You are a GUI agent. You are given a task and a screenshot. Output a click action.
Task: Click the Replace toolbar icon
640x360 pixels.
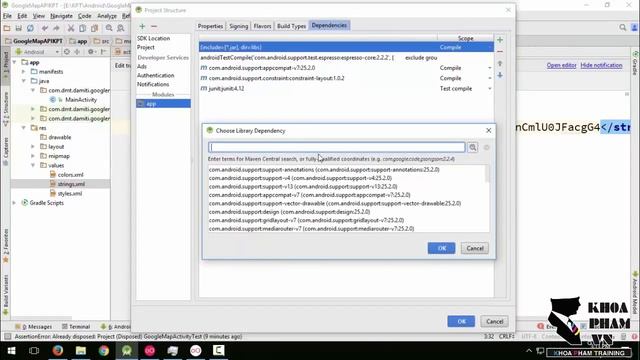click(x=121, y=28)
